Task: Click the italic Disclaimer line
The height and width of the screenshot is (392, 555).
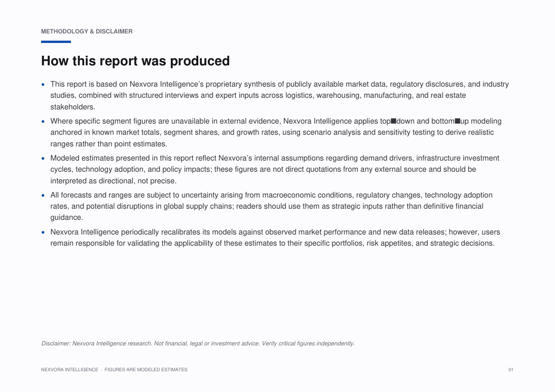Action: [198, 343]
